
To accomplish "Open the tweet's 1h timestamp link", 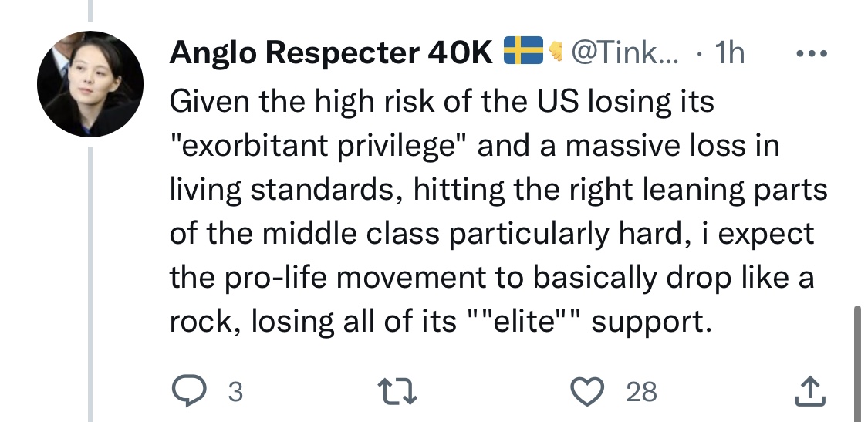I will (x=729, y=53).
